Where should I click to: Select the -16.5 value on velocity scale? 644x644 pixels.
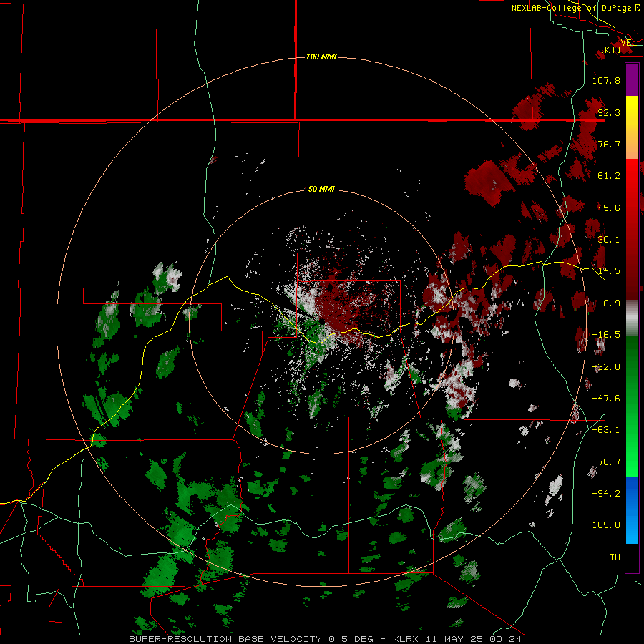pos(606,335)
